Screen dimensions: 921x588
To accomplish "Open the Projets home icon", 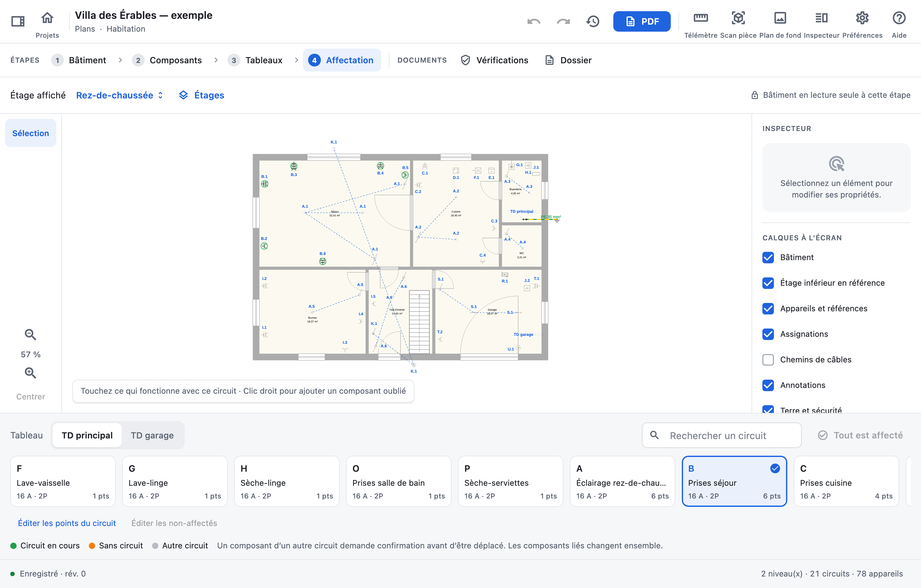I will 47,18.
